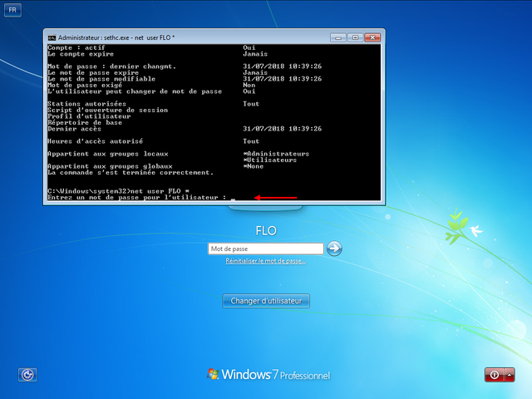Minimize the sethc.exe command window
The width and height of the screenshot is (532, 399).
tap(338, 37)
